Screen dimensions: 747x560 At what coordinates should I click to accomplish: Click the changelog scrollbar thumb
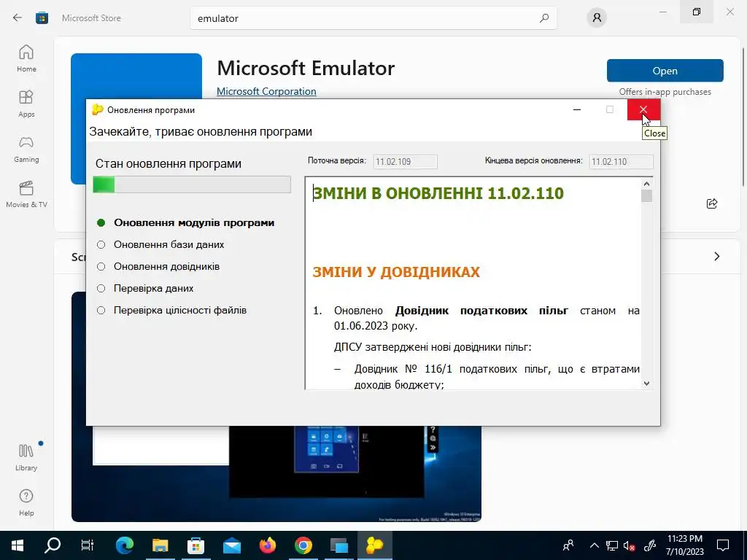[646, 195]
